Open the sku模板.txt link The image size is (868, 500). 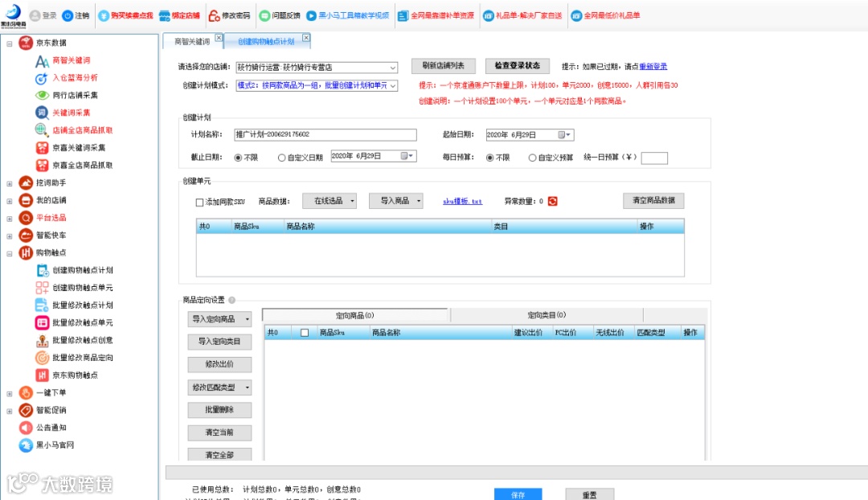click(x=462, y=201)
